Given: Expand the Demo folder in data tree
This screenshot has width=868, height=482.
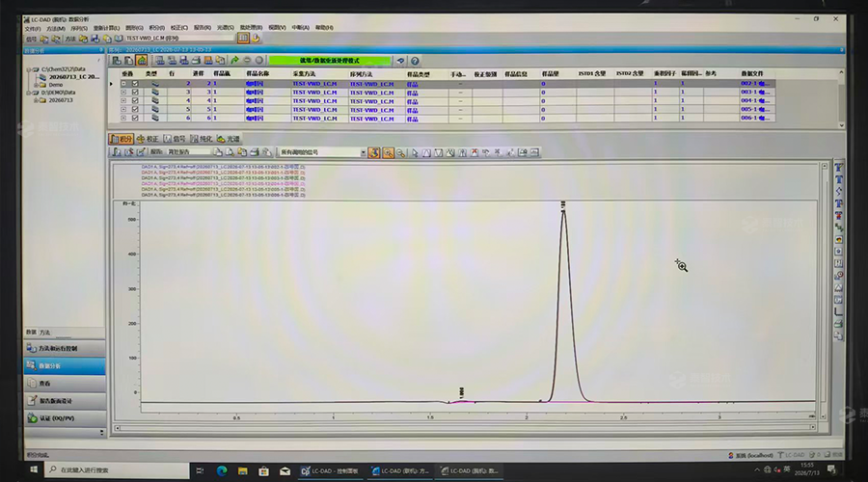Looking at the screenshot, I should pos(36,85).
